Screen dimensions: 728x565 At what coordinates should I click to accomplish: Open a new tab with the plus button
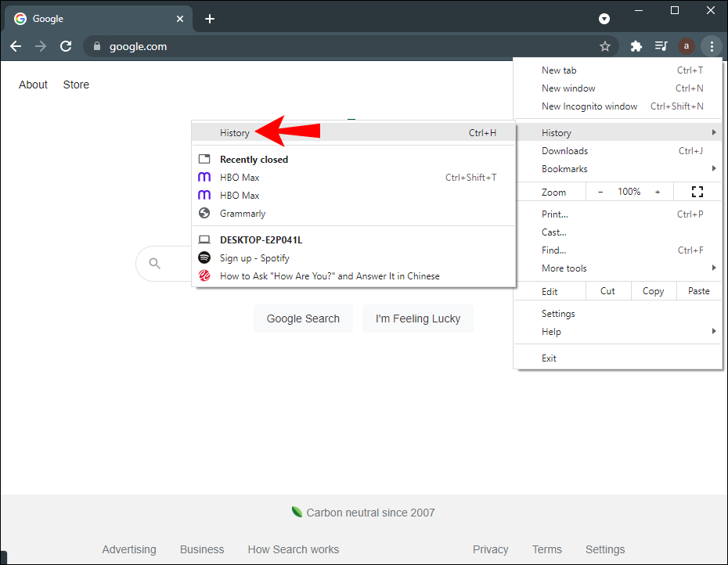point(210,19)
